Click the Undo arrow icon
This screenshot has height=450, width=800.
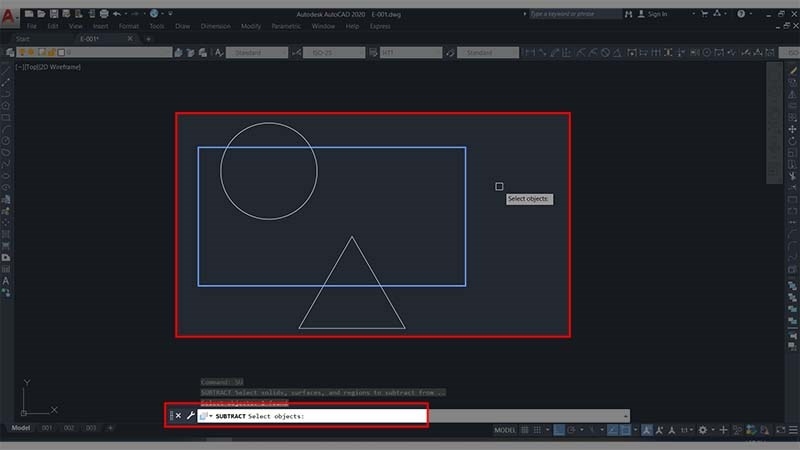tap(117, 14)
